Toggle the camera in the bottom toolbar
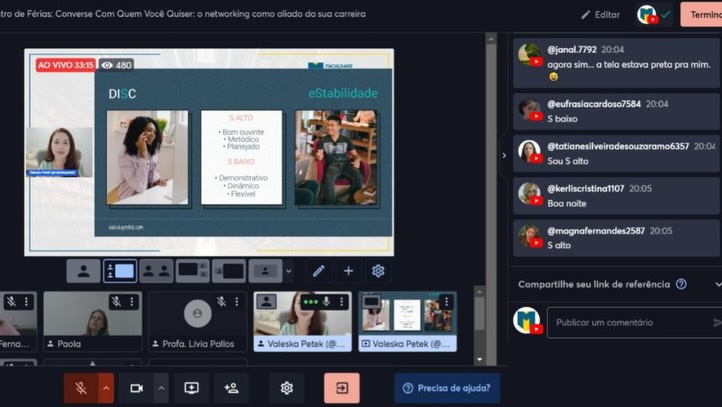 [x=137, y=388]
